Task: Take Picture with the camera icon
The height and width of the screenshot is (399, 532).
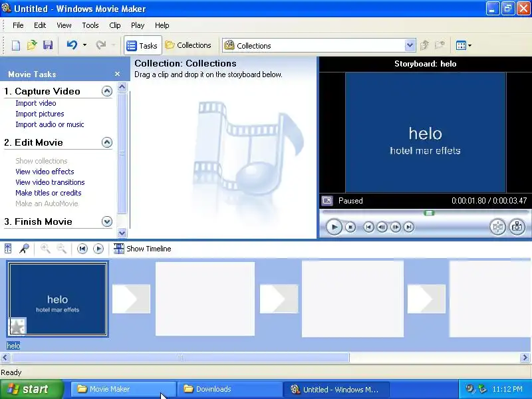Action: tap(517, 227)
